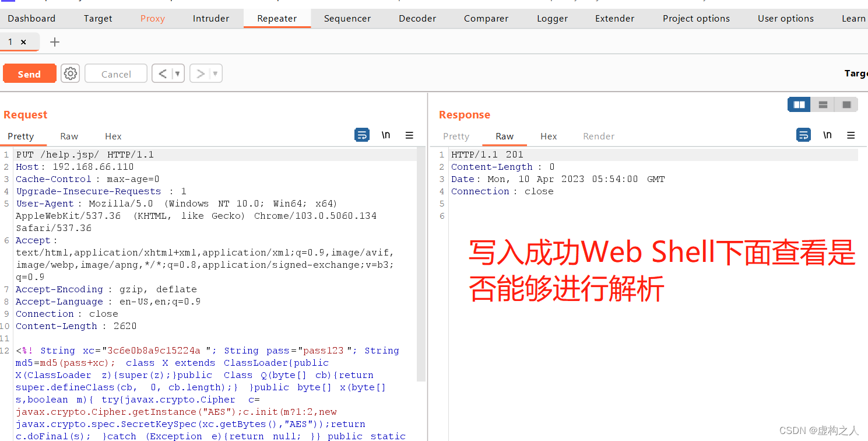Click the Upgrade-Insecure-Requests header
Image resolution: width=868 pixels, height=441 pixels.
pos(101,191)
